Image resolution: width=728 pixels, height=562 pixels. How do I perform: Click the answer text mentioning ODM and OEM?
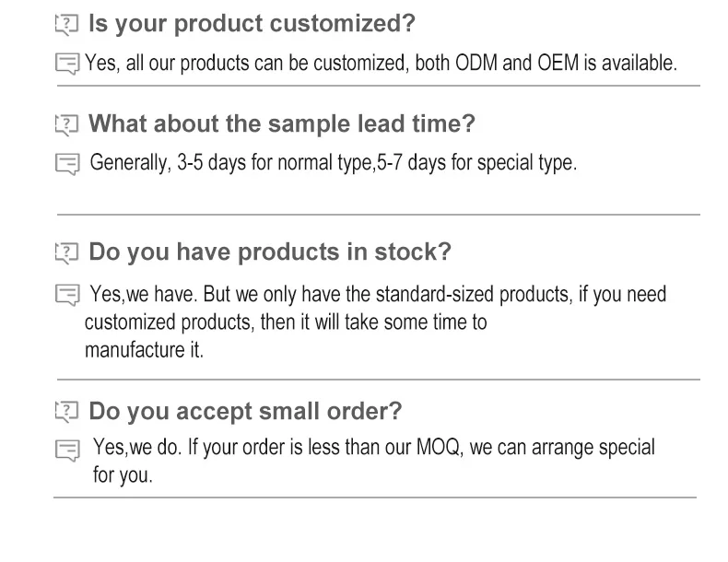click(x=381, y=64)
